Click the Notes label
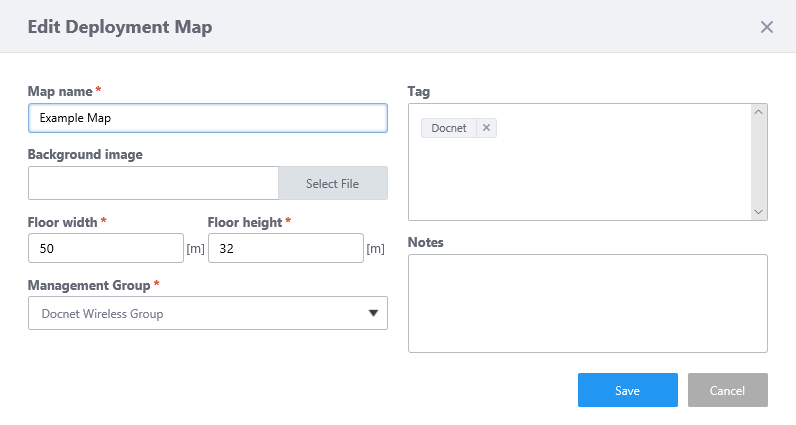Screen dimensions: 796x425 425,242
